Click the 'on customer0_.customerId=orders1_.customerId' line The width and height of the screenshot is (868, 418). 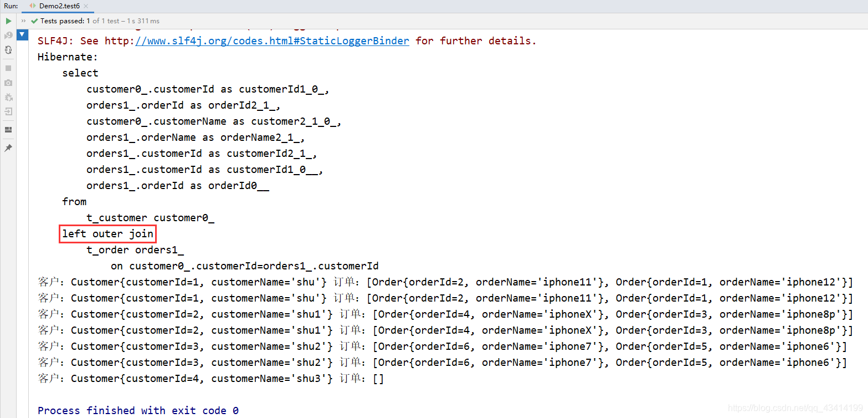(x=244, y=266)
